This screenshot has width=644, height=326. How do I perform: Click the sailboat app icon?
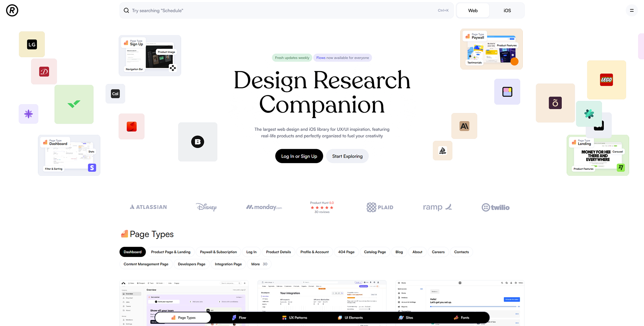pyautogui.click(x=443, y=151)
